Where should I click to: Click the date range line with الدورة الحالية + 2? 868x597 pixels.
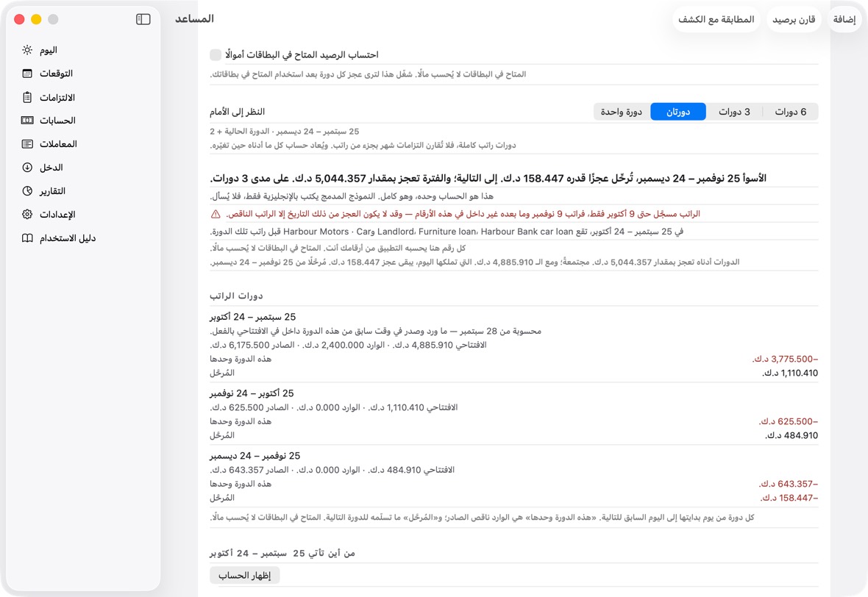284,132
